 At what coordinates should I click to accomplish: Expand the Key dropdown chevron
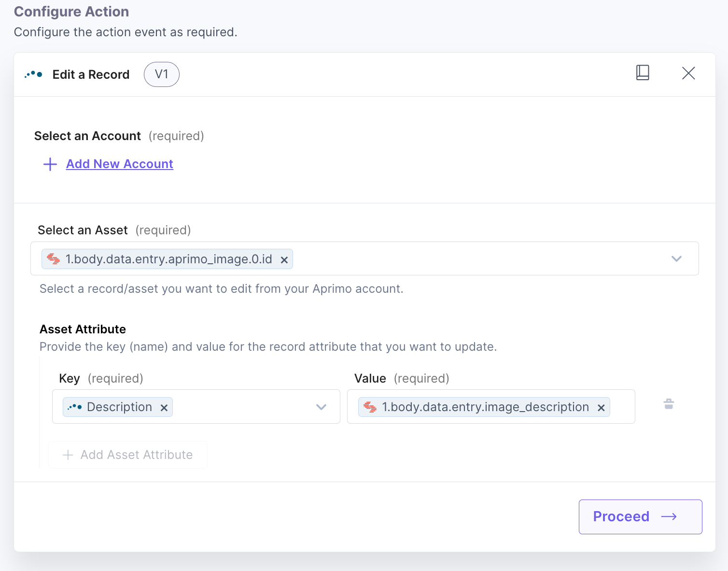pos(321,407)
